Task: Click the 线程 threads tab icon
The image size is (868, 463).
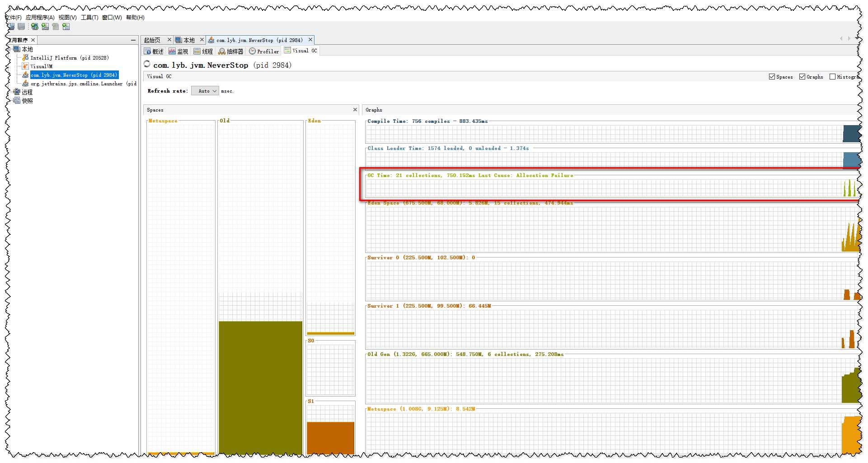Action: coord(197,51)
